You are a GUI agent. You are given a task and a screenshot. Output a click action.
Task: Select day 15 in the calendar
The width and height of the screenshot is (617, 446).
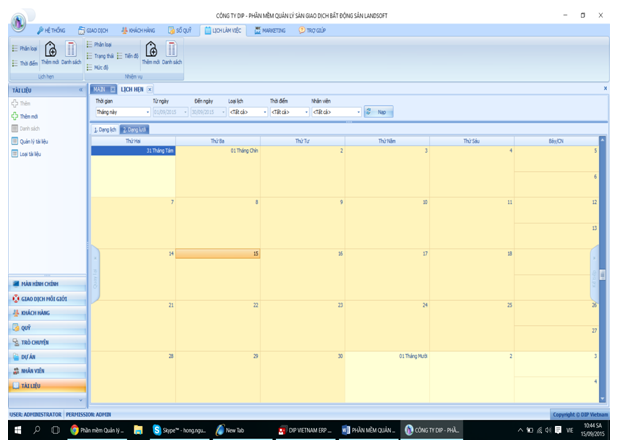click(x=218, y=275)
